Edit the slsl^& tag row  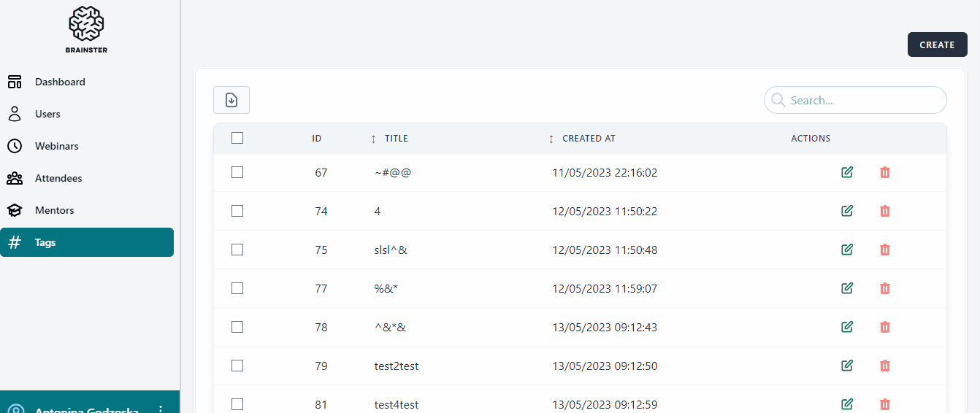[x=847, y=250]
